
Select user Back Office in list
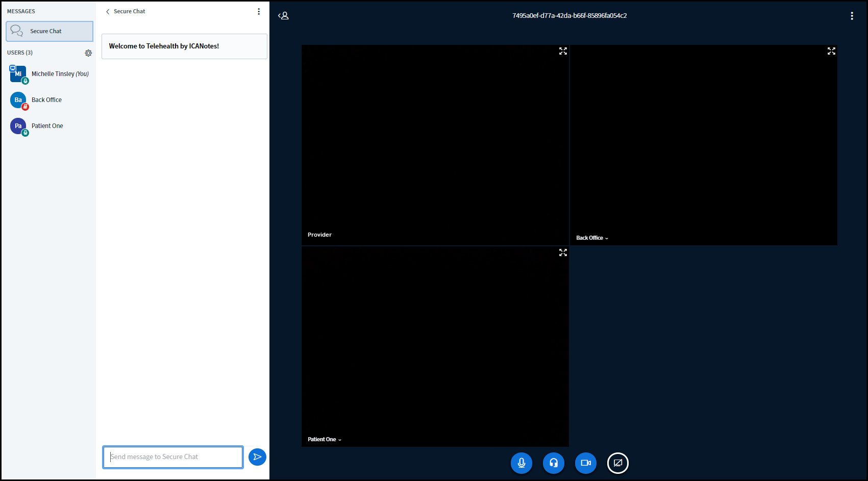point(46,100)
